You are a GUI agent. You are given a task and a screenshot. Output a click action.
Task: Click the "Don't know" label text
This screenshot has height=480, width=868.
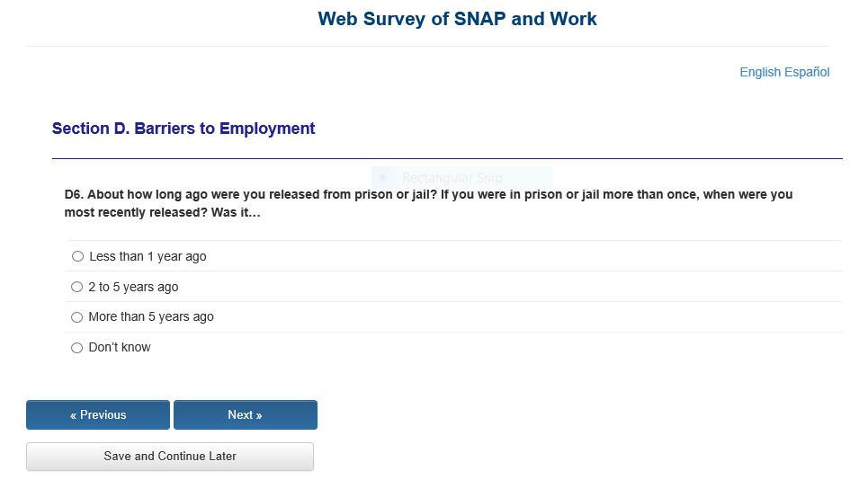click(120, 348)
